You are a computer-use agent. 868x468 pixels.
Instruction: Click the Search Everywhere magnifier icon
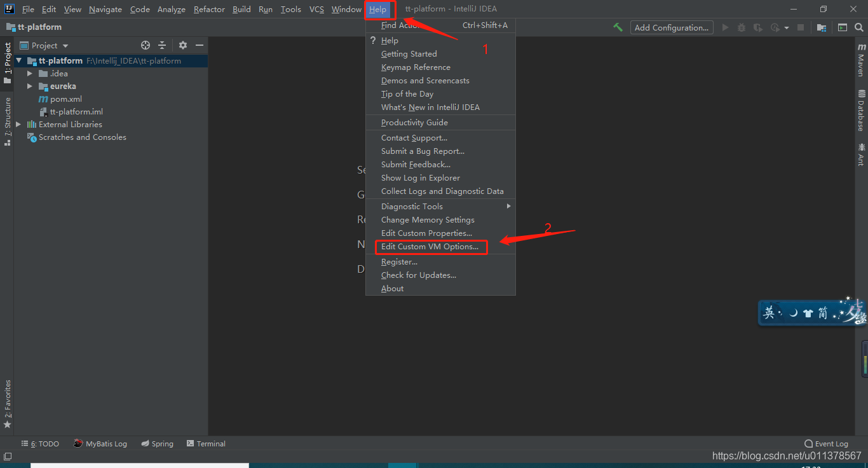[x=860, y=27]
